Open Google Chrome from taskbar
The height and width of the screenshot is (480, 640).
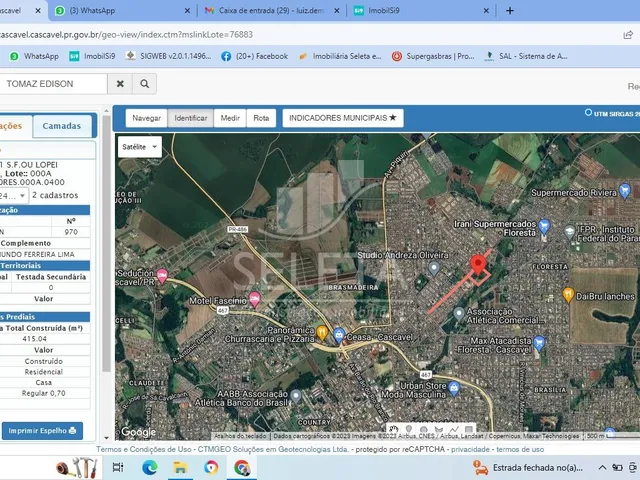(x=242, y=468)
